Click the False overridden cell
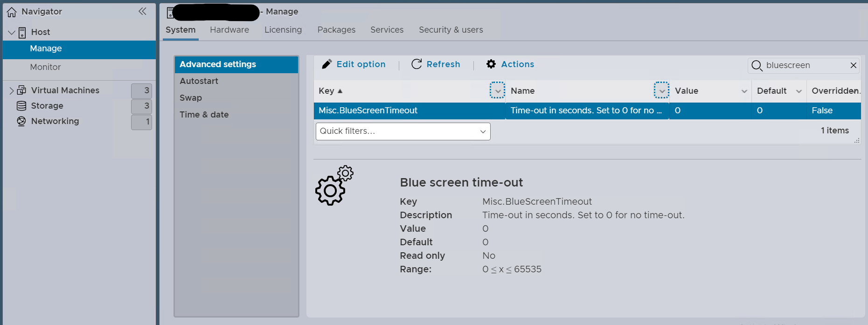 pos(834,111)
